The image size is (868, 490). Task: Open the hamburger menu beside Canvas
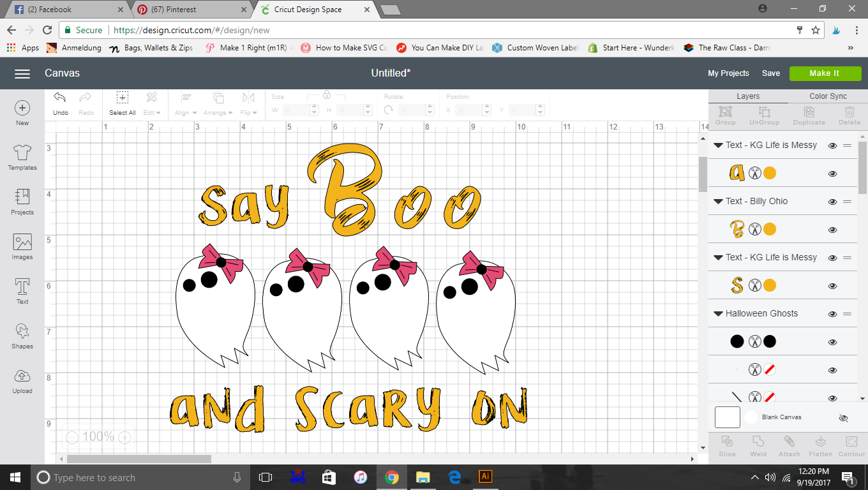(x=22, y=74)
